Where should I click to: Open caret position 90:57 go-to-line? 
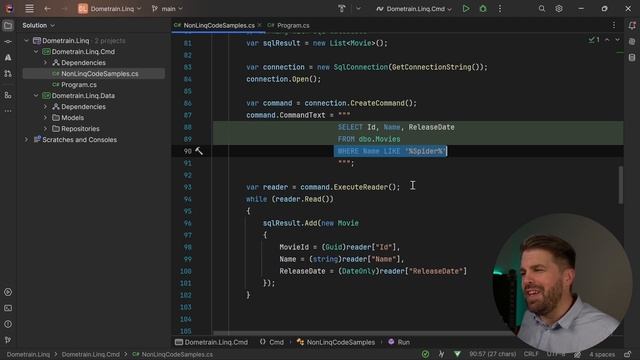(492, 354)
